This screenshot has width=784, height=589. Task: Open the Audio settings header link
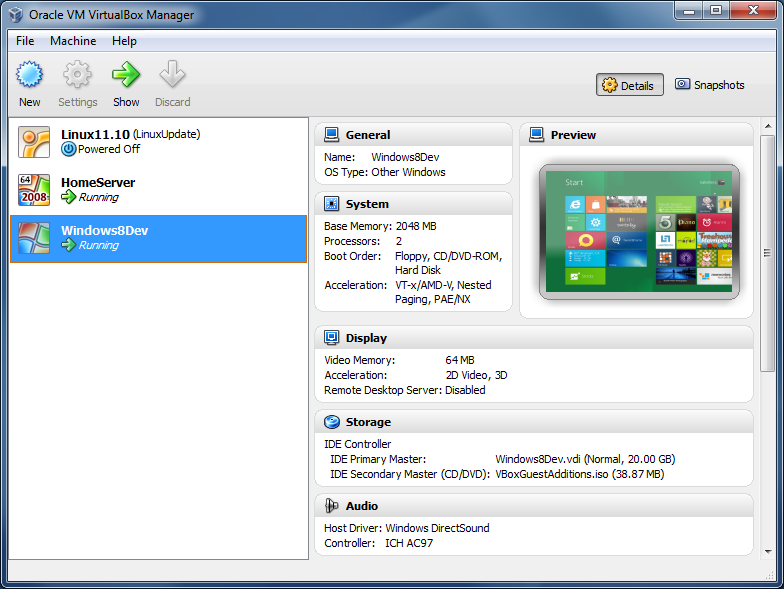coord(362,506)
